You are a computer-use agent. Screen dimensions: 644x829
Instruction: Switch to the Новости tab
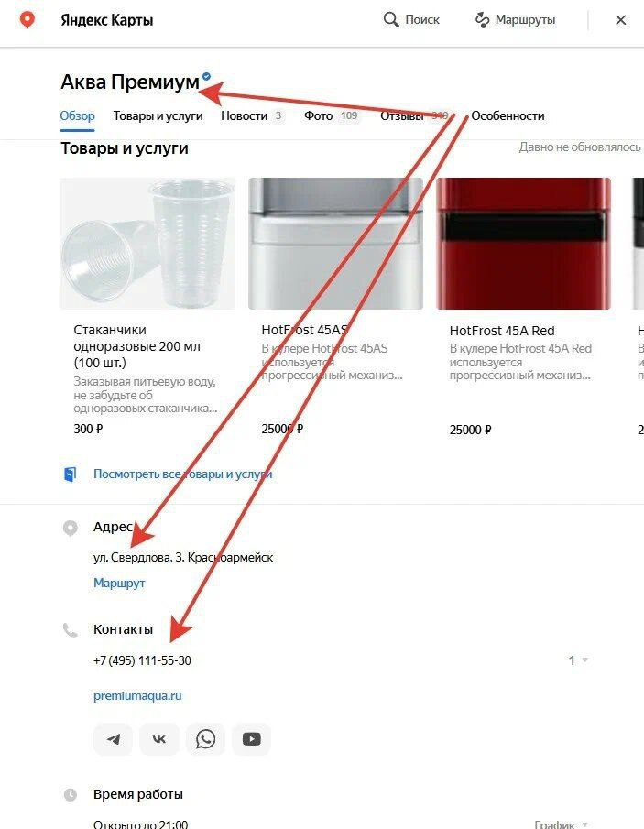click(x=252, y=115)
